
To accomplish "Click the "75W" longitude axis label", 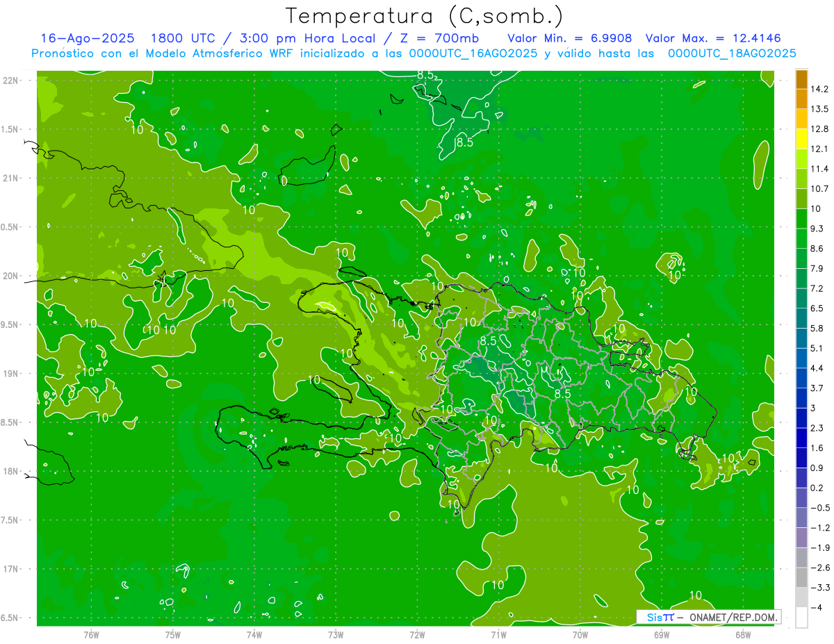I will tap(173, 635).
